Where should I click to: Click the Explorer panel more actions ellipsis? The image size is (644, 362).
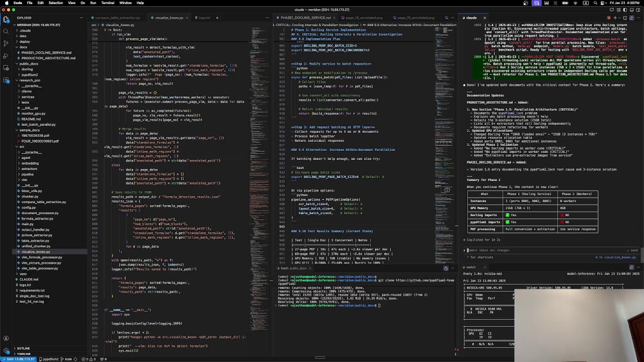coord(81,18)
